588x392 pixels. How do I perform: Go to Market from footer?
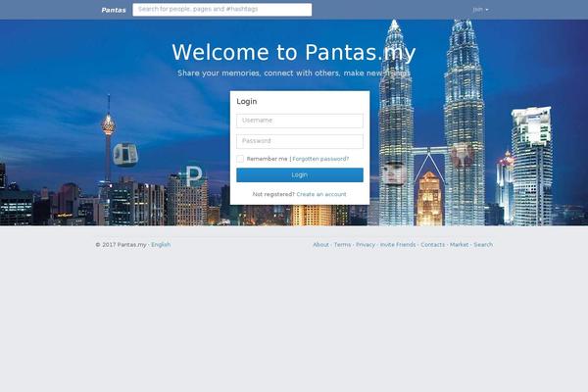pos(459,245)
